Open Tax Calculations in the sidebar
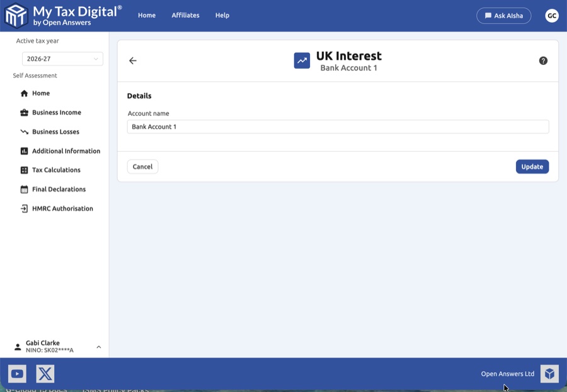 (x=56, y=170)
